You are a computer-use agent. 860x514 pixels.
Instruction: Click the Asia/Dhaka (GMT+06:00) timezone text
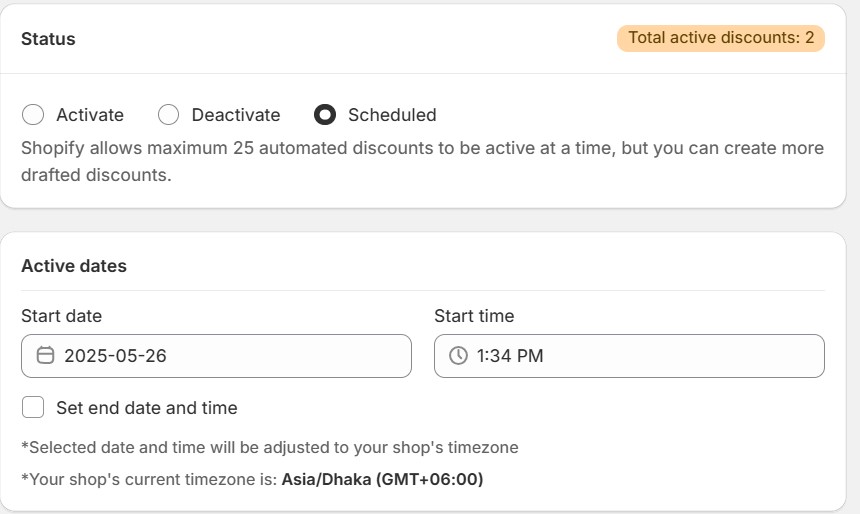(x=382, y=480)
